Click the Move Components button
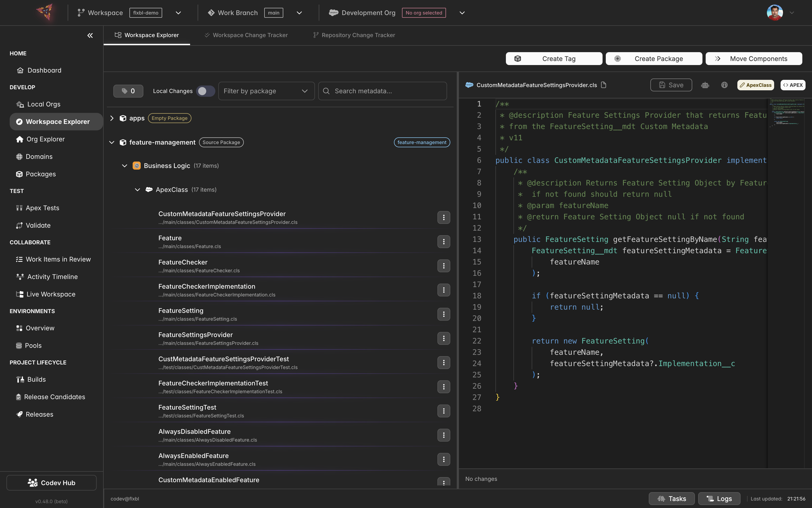Screen dimensions: 812x508 pyautogui.click(x=754, y=59)
